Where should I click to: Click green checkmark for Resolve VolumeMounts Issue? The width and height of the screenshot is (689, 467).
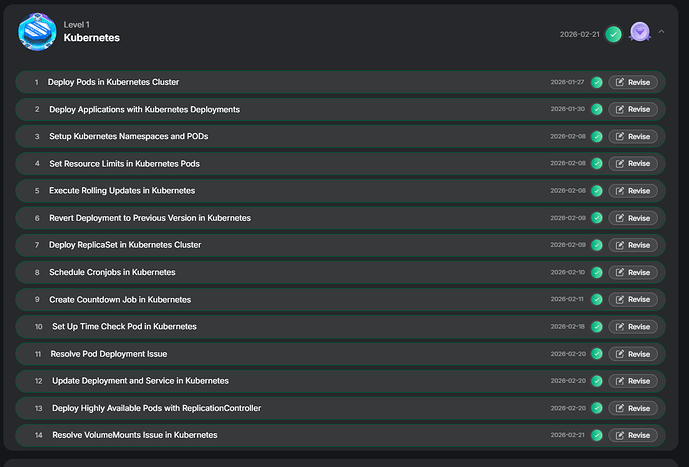tap(597, 435)
